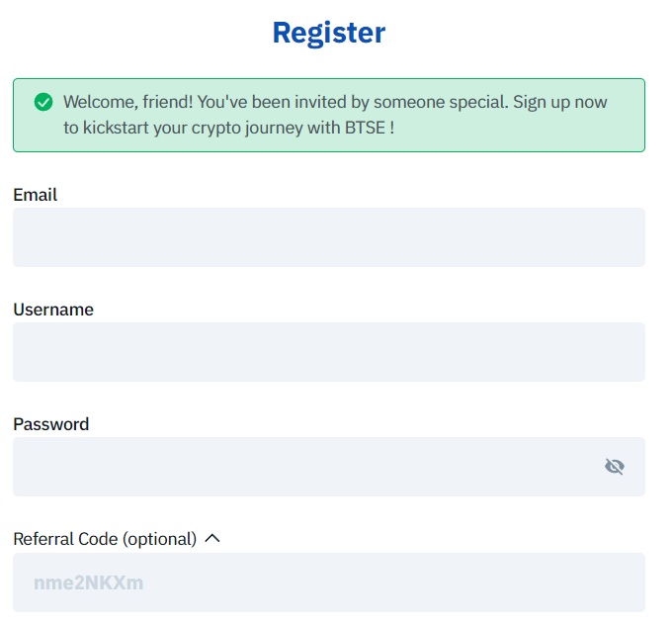
Task: Click the Password field label
Action: (x=51, y=424)
